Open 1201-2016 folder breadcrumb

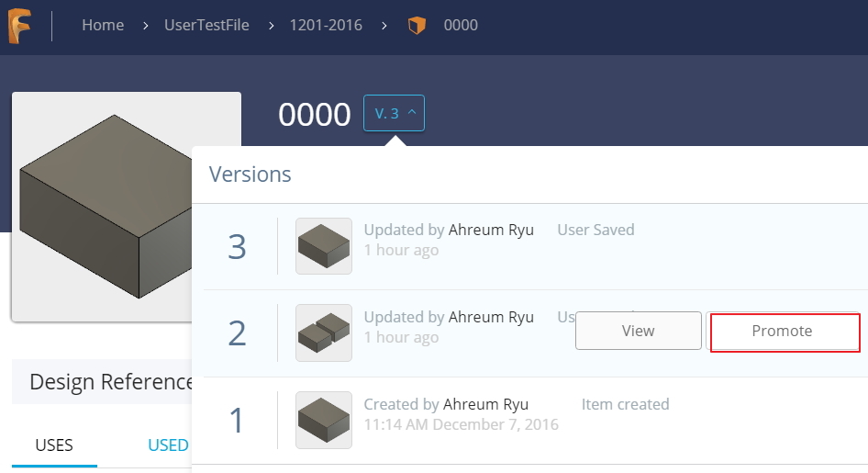click(x=326, y=25)
